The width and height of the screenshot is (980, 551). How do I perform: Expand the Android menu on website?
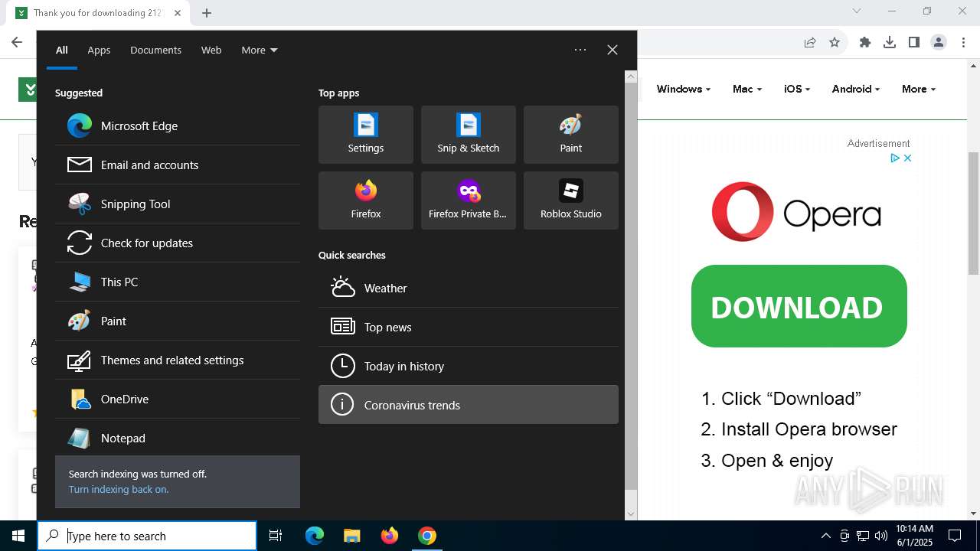pyautogui.click(x=855, y=89)
